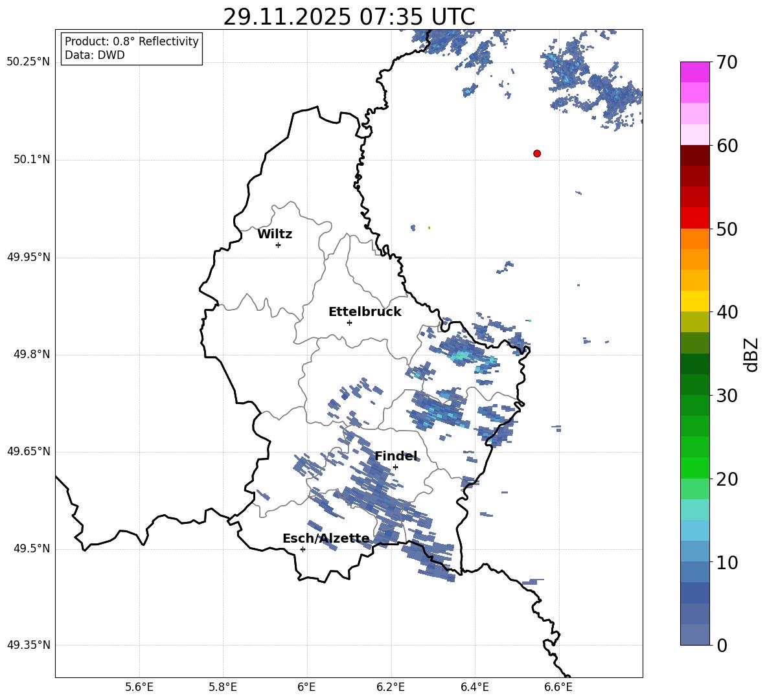Click the 6.2°E longitude label
Screen dimensions: 767x700
[x=391, y=687]
